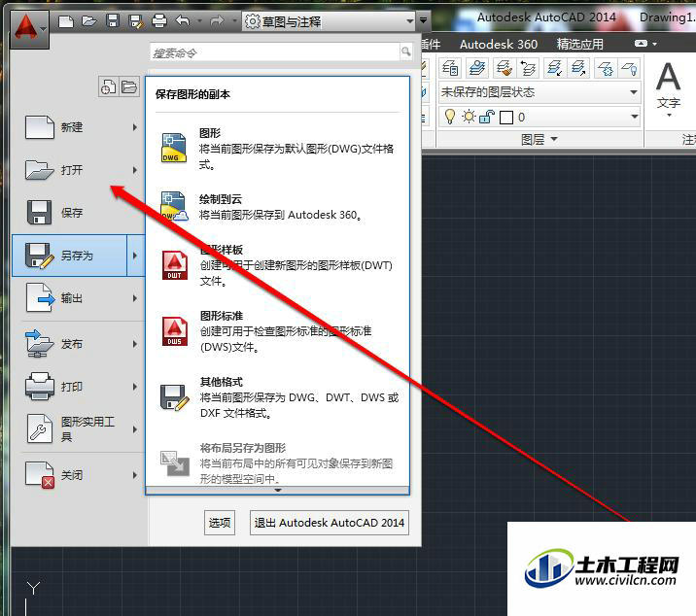This screenshot has width=696, height=616.
Task: Click the layer unisolate icon
Action: (578, 68)
